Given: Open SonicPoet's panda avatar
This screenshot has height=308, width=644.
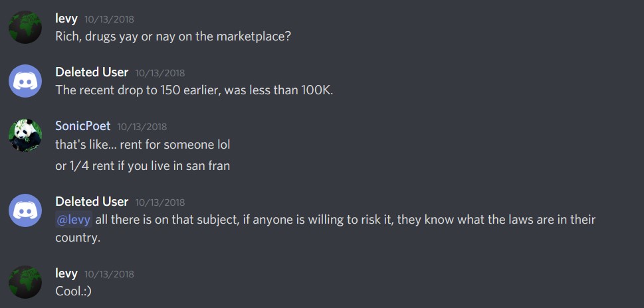Looking at the screenshot, I should click(25, 135).
